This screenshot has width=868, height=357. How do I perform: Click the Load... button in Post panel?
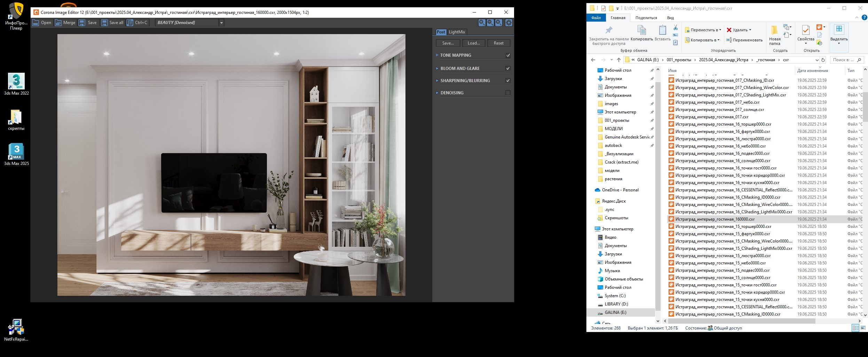coord(473,43)
